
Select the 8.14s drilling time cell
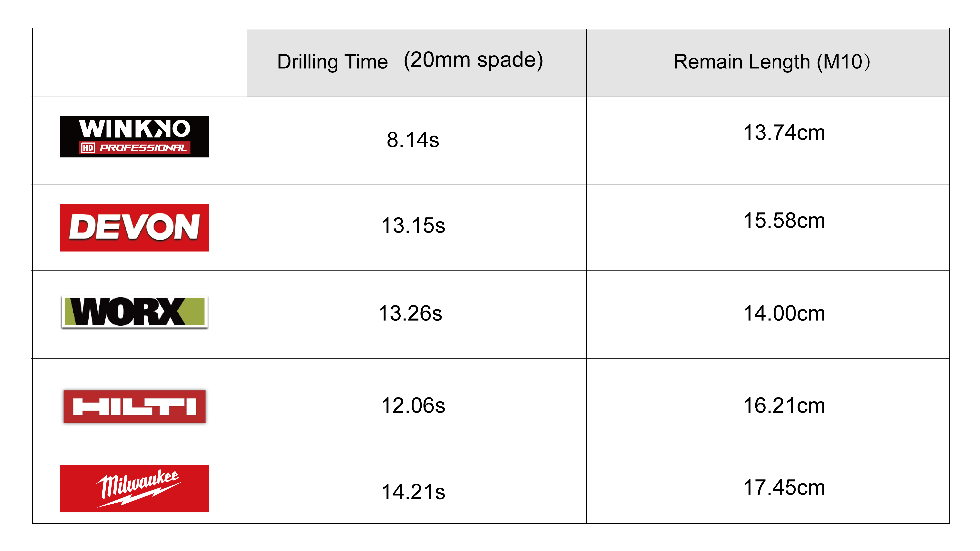point(413,139)
